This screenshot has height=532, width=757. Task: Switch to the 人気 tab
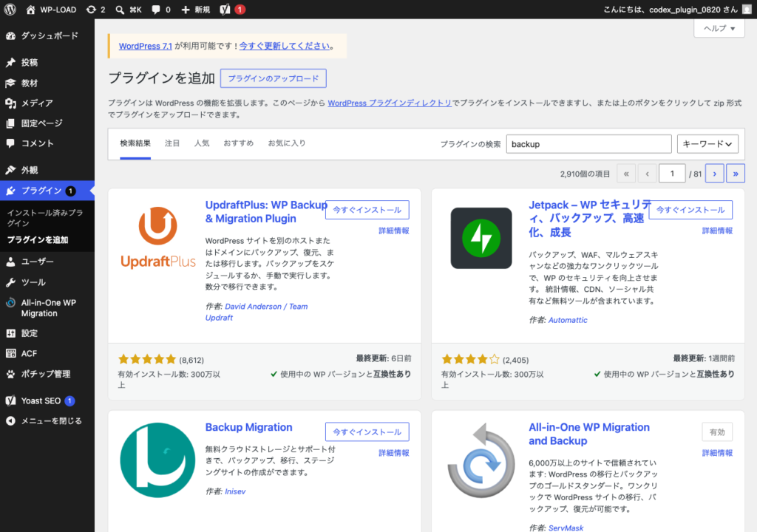pos(202,143)
